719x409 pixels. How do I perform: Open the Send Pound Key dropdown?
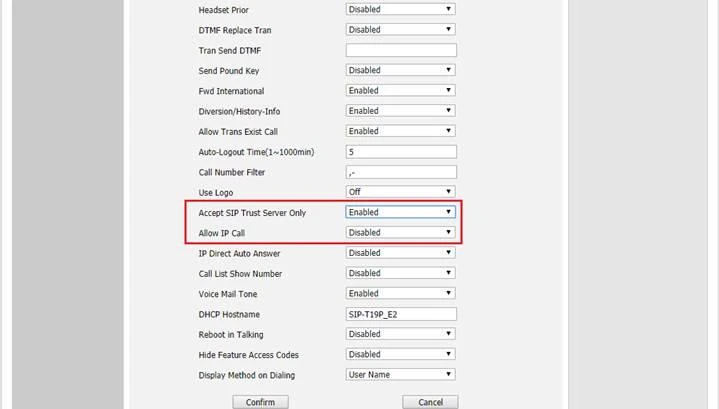pos(400,70)
